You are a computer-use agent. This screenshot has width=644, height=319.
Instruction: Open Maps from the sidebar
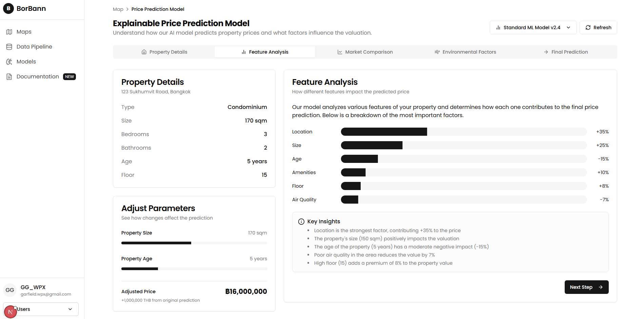pos(24,32)
